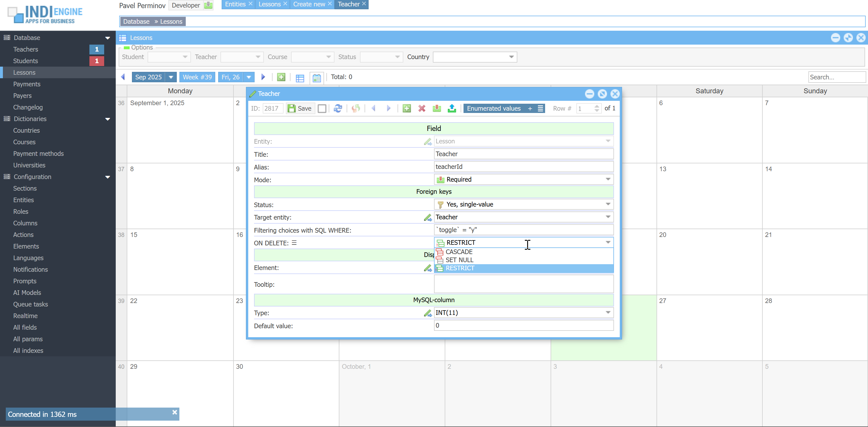This screenshot has width=868, height=427.
Task: Click the Default value input field
Action: (x=523, y=326)
